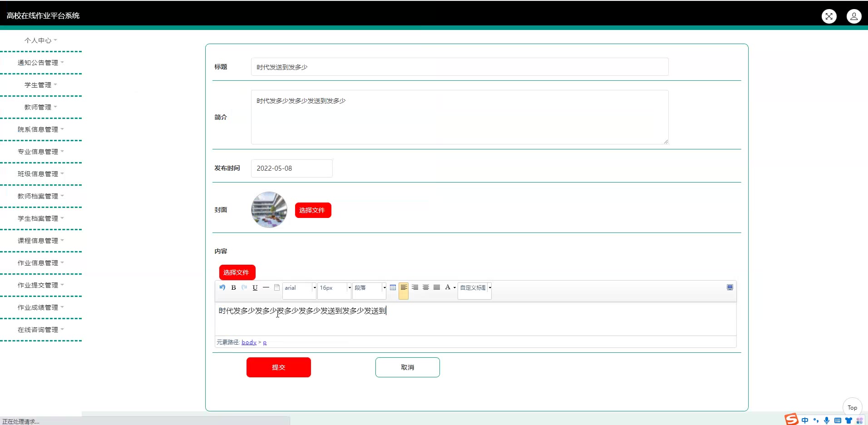Open the soft keyboard icon in IME bar

[838, 420]
